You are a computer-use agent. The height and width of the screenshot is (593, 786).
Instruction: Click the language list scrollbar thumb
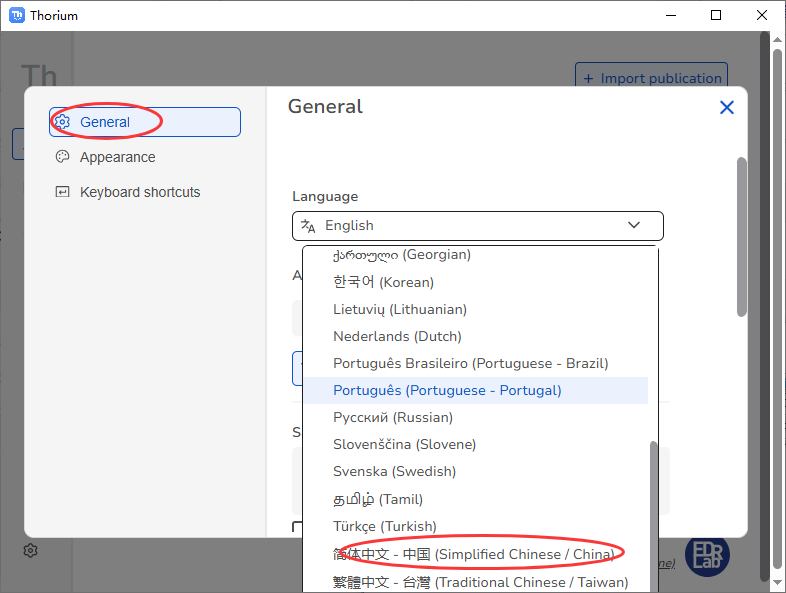coord(654,510)
